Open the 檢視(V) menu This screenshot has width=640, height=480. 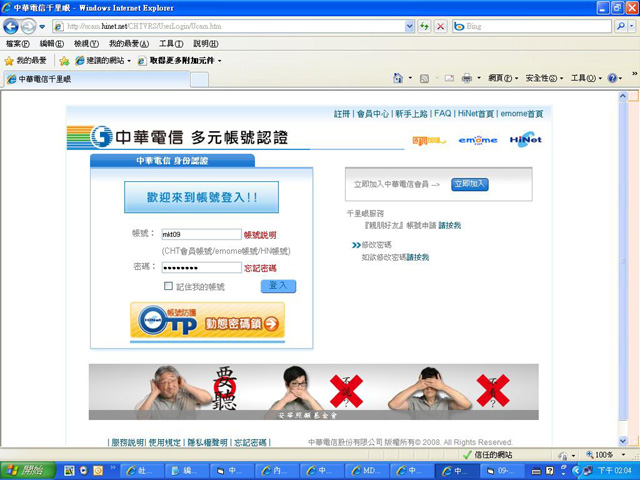click(86, 43)
